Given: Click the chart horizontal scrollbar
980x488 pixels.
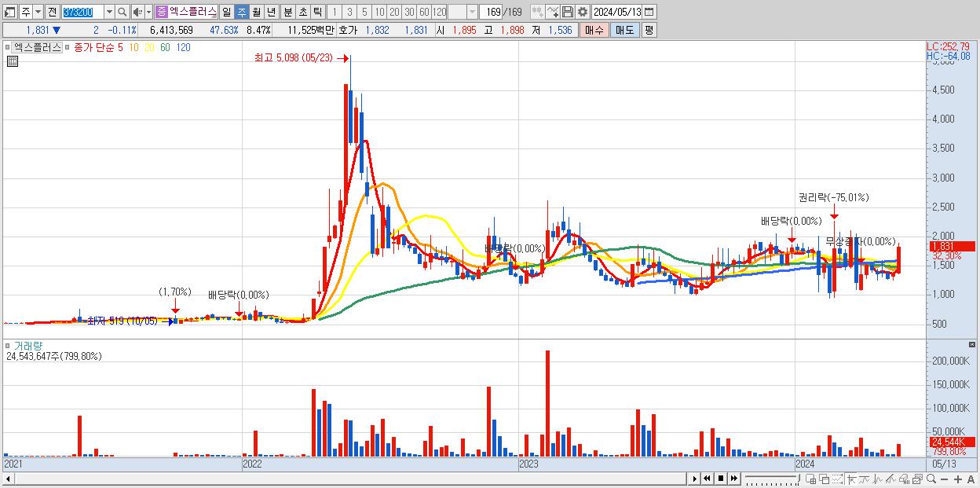Looking at the screenshot, I should (x=344, y=479).
